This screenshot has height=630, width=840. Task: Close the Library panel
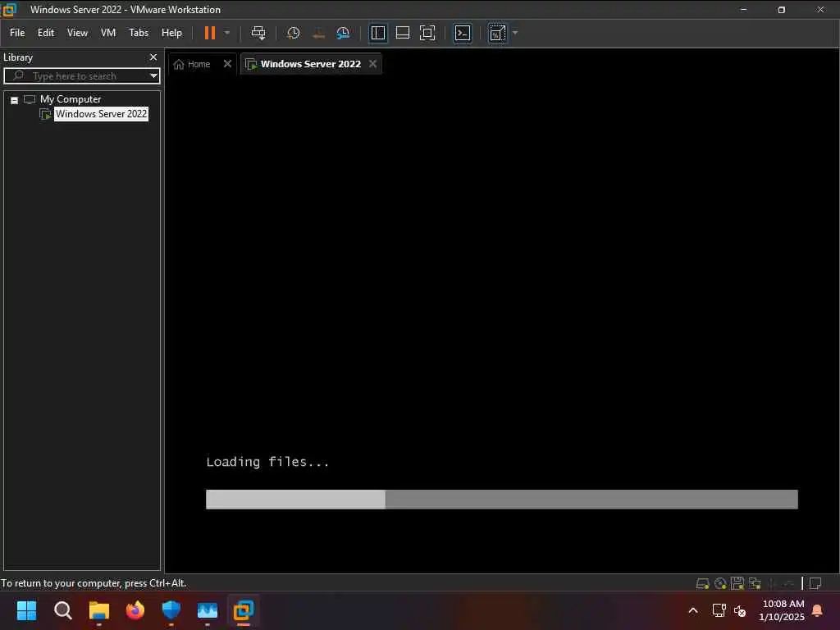[153, 57]
